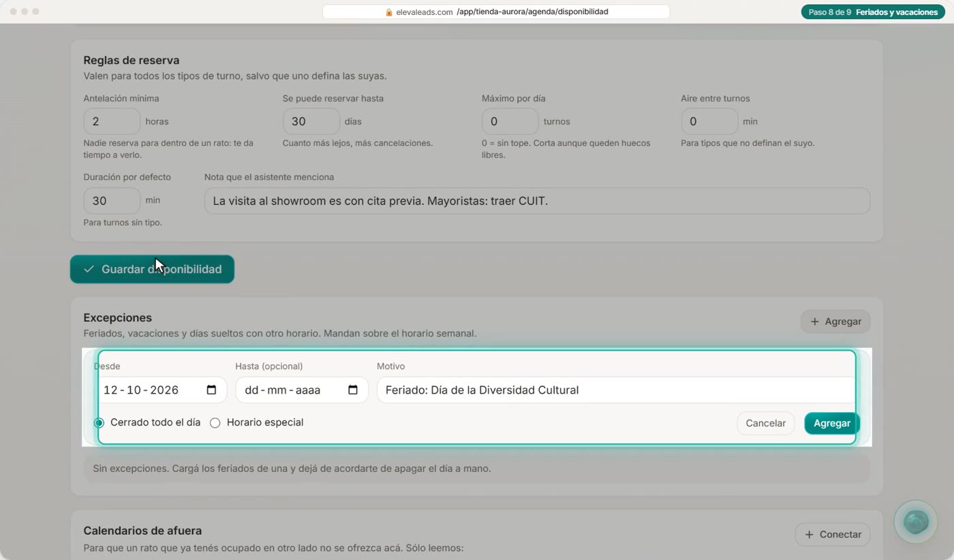The image size is (954, 560).
Task: Click the Antelación mínima hours field
Action: pyautogui.click(x=112, y=121)
